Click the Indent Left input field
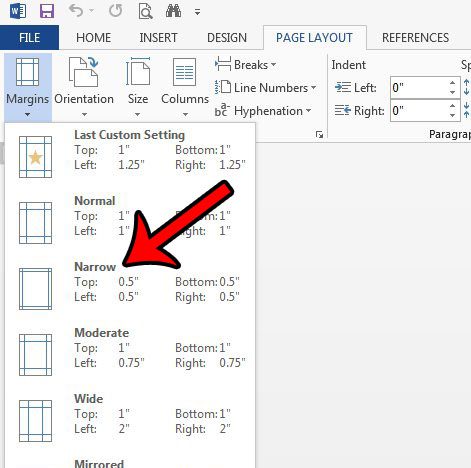471x468 pixels. [x=419, y=88]
